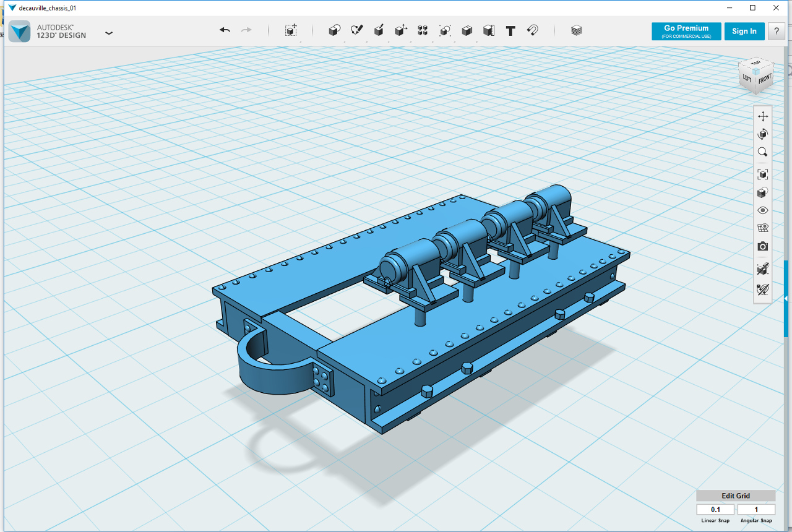Toggle show/hide solids eye icon
This screenshot has height=532, width=792.
(x=763, y=210)
